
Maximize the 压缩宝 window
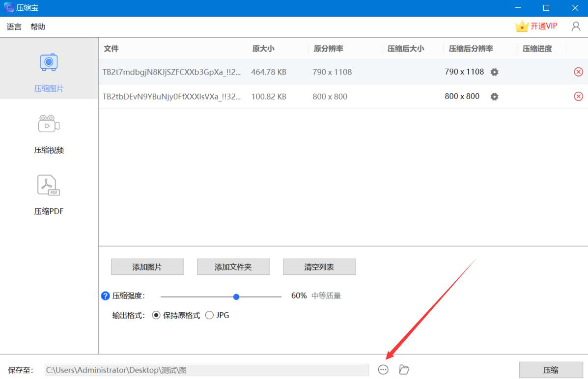click(x=546, y=8)
